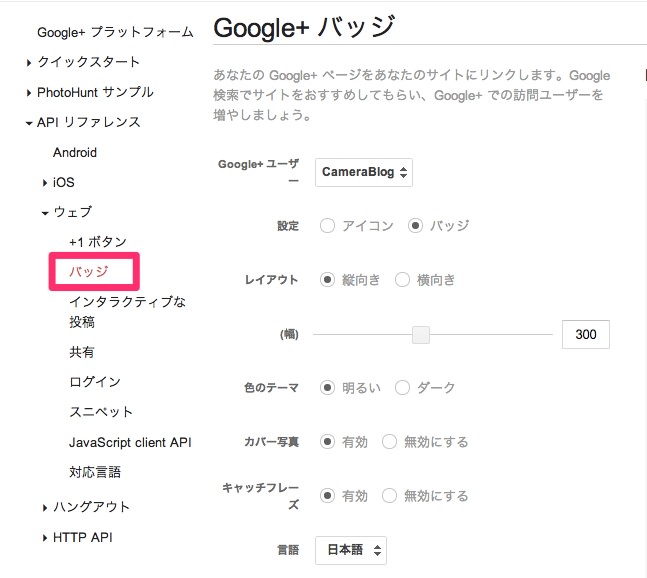Image resolution: width=647 pixels, height=578 pixels.
Task: Open the API リファレンス section
Action: [x=88, y=122]
